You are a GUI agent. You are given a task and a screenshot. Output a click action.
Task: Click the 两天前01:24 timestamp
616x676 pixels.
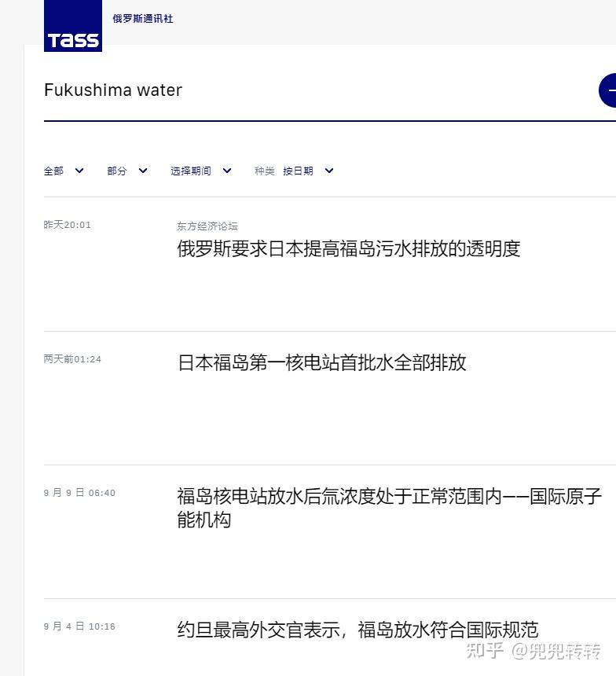coord(72,359)
